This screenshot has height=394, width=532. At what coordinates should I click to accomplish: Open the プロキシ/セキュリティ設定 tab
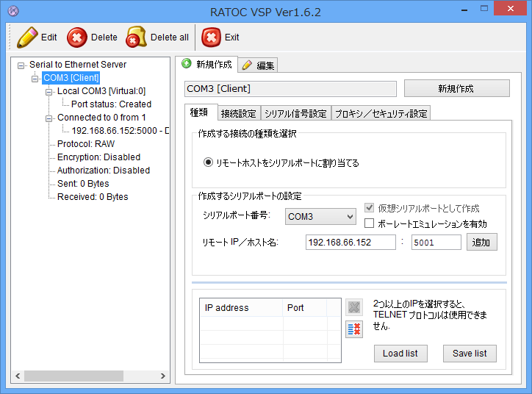[381, 113]
